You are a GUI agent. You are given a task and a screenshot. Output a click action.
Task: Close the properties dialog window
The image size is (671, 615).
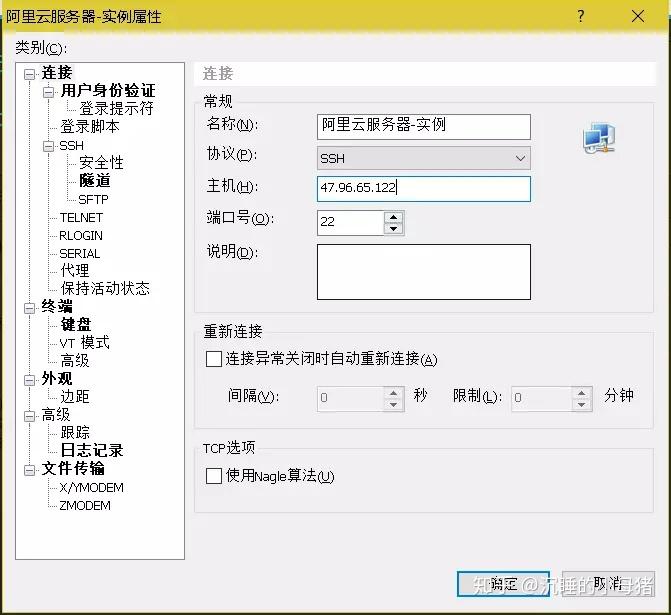coord(638,16)
